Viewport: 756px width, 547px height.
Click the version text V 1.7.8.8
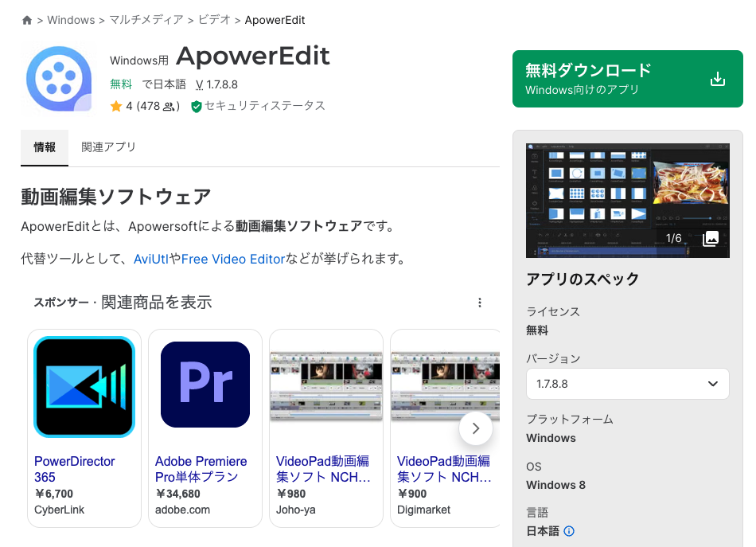pos(216,85)
